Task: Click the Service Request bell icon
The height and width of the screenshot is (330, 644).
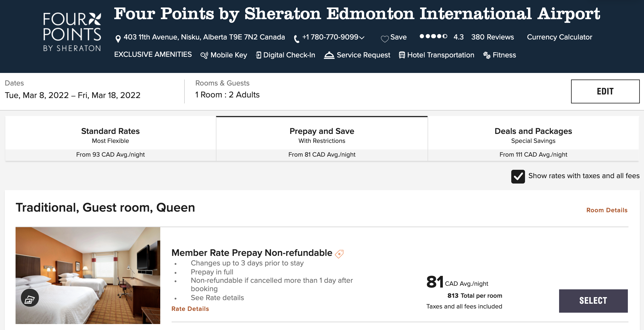Action: 329,55
